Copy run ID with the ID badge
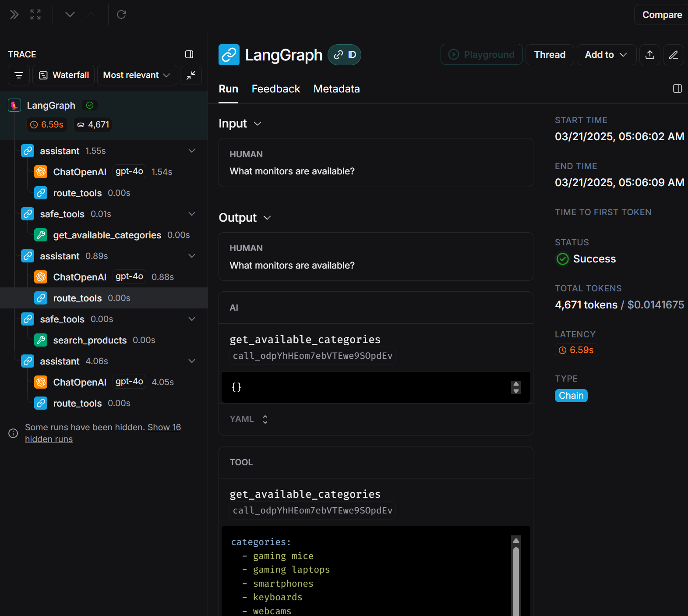The image size is (688, 616). [x=345, y=55]
